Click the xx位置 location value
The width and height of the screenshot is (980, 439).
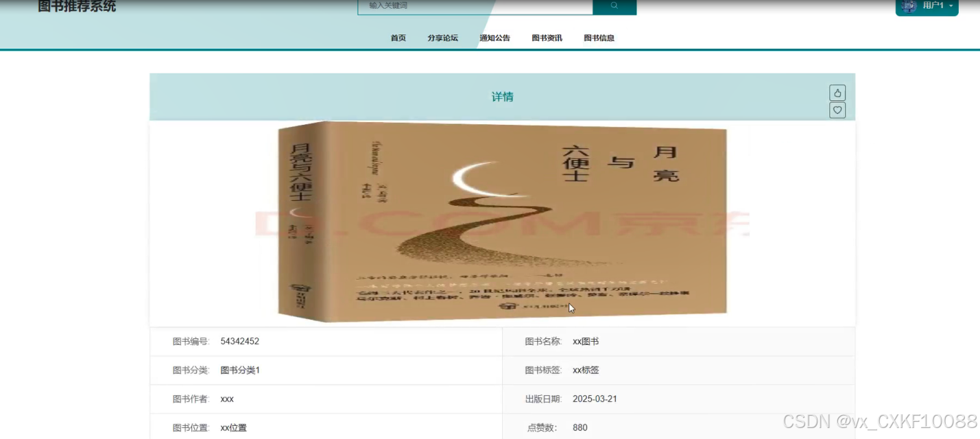(x=233, y=428)
